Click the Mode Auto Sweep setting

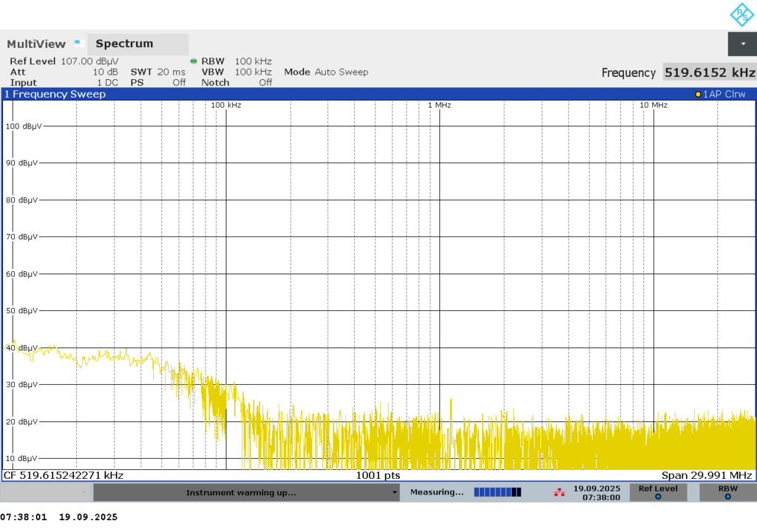(x=326, y=72)
